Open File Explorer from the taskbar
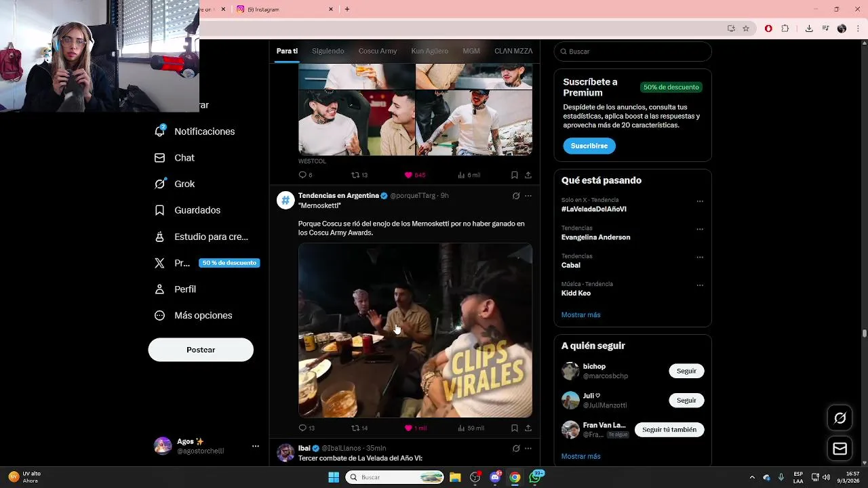Screen dimensions: 868x488 tap(455, 477)
